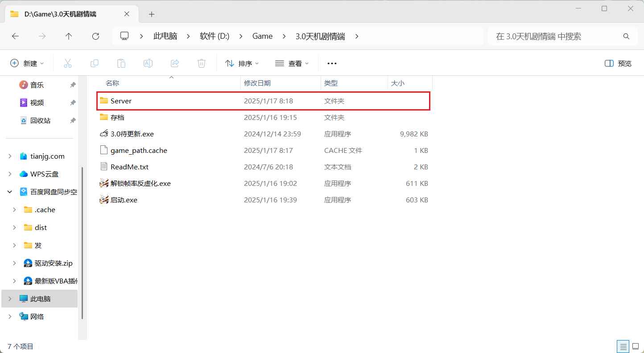Image resolution: width=644 pixels, height=353 pixels.
Task: Collapse the 百度网盘同步空间 sidebar entry
Action: tap(10, 192)
